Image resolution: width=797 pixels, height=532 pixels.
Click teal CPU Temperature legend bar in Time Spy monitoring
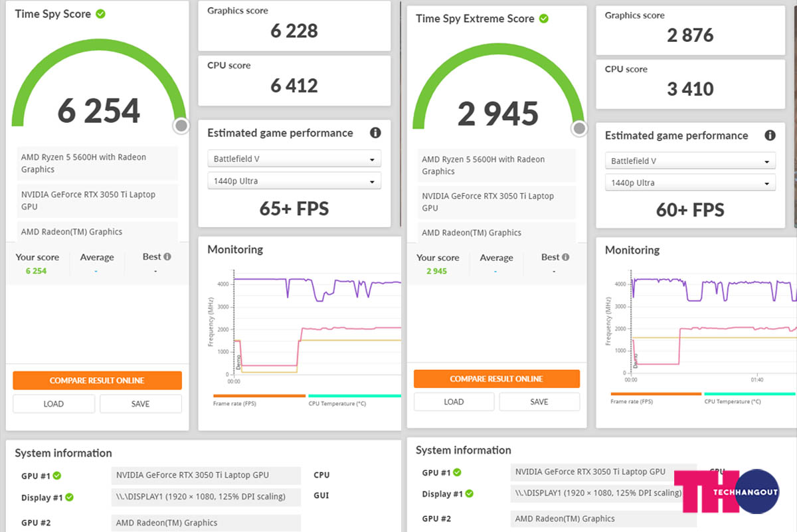tap(354, 396)
